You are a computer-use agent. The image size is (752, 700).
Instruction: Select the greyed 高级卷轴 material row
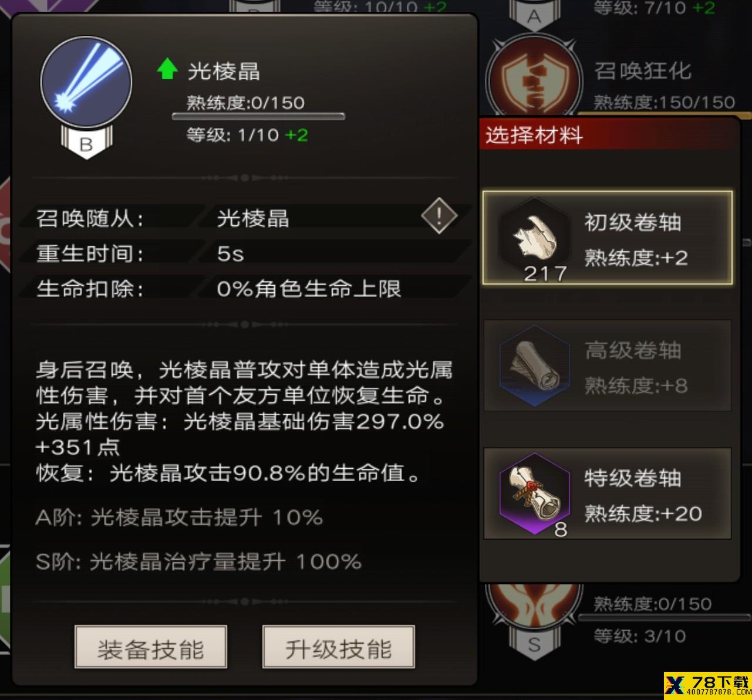pos(608,366)
